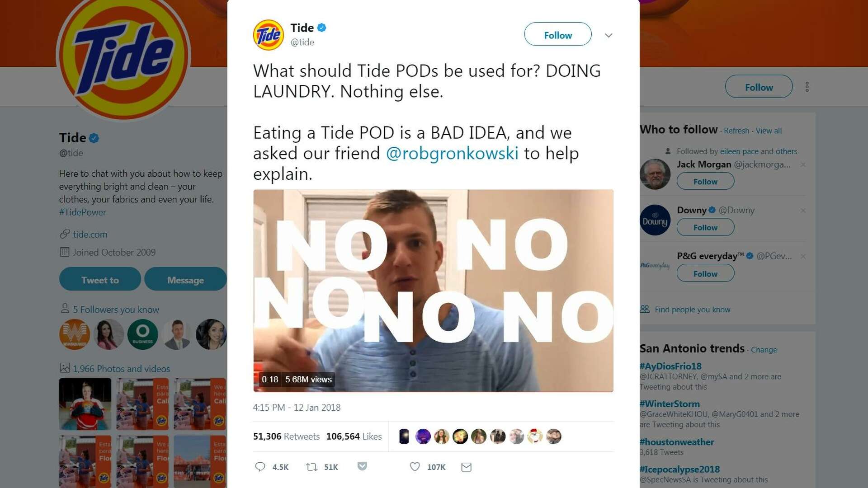Image resolution: width=868 pixels, height=488 pixels.
Task: Click the retweet arrows icon
Action: pos(311,467)
